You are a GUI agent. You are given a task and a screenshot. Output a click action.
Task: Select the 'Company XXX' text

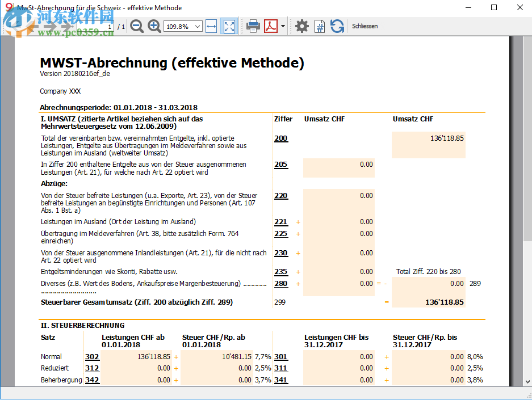[x=60, y=91]
